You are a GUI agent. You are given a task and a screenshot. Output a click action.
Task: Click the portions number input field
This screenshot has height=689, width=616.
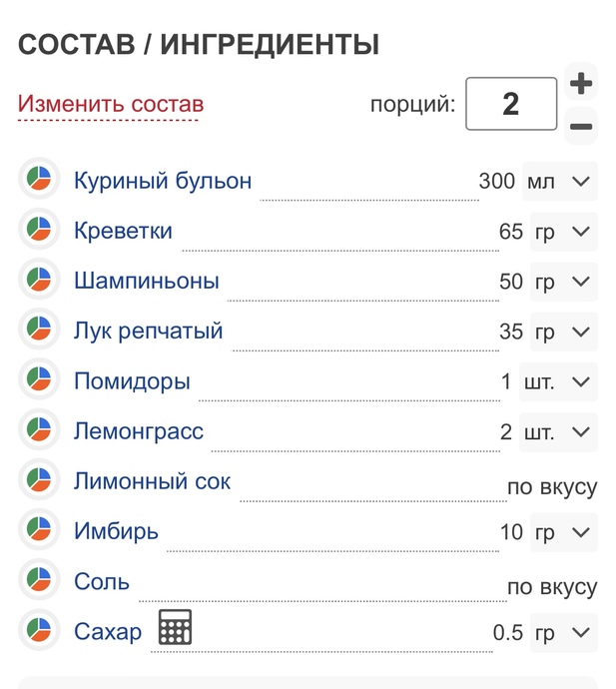[x=511, y=104]
